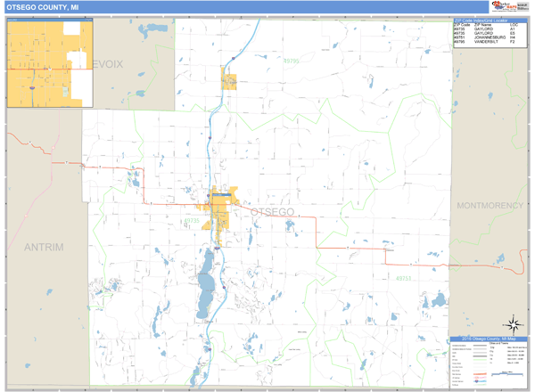Screen dimensions: 535x392
Task: Select the VANDERBILT row in ZIP table
Action: 484,43
